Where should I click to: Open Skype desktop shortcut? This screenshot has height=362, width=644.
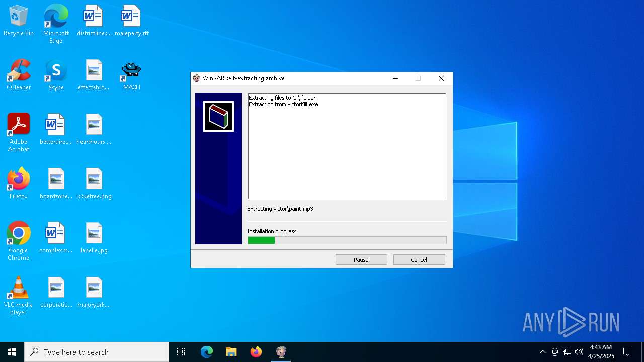coord(56,75)
